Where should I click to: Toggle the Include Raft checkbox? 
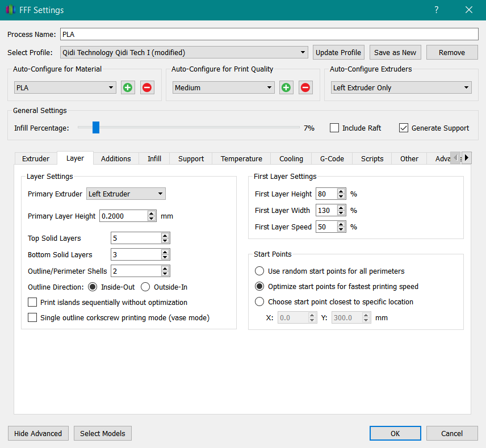334,128
